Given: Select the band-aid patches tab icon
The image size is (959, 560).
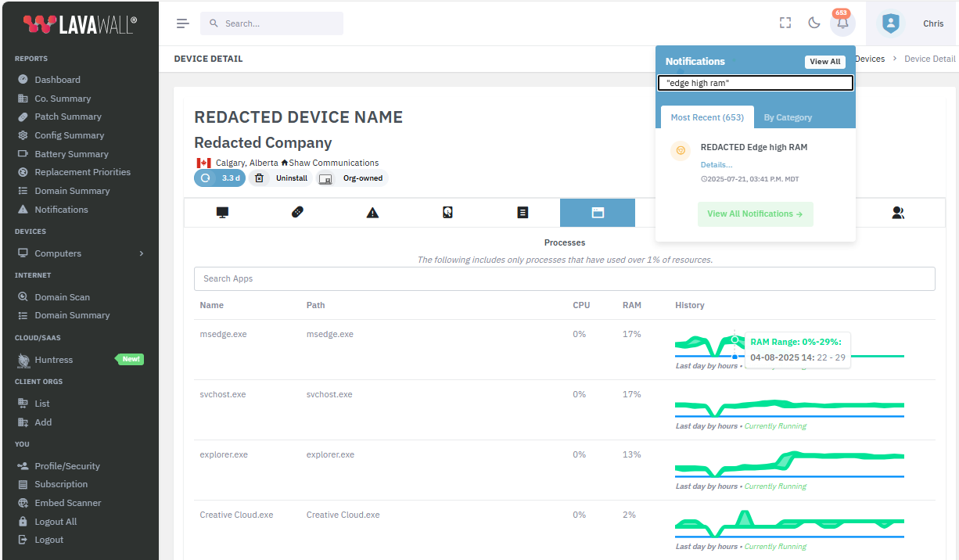Looking at the screenshot, I should (x=297, y=212).
